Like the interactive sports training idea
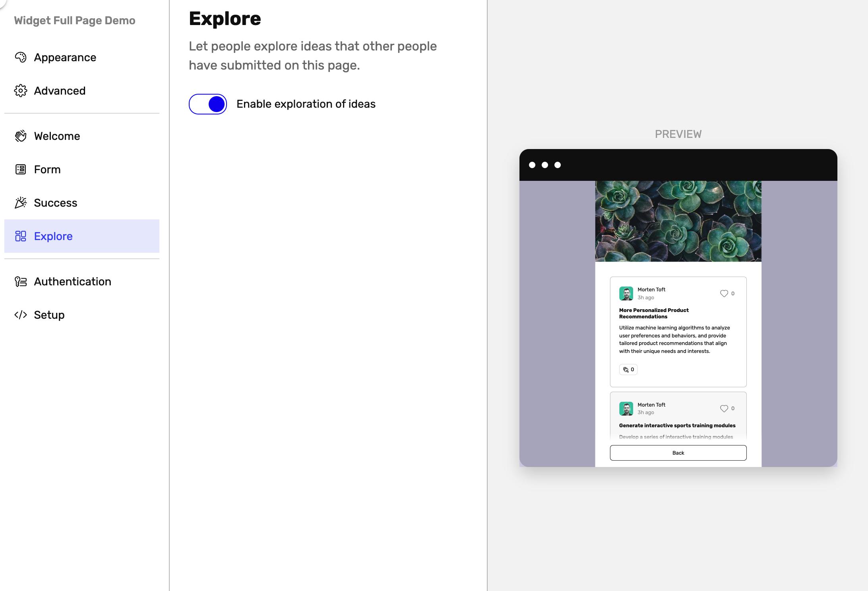 click(x=724, y=409)
